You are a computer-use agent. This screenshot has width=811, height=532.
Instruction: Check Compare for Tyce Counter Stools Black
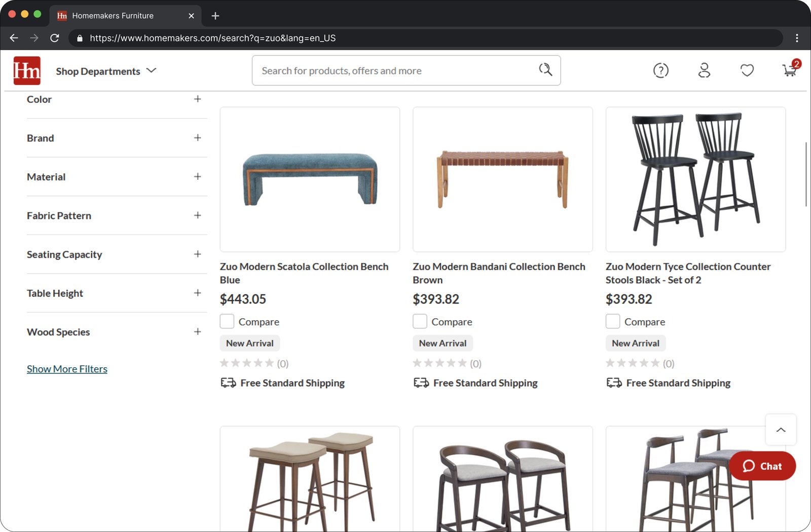[x=613, y=321]
